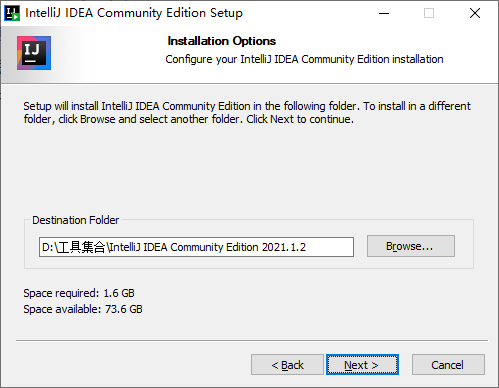Click the grayed-out maximize button
The width and height of the screenshot is (499, 388).
click(429, 13)
